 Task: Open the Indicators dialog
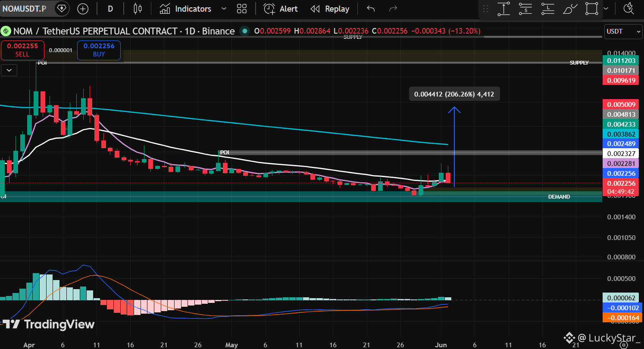click(185, 9)
